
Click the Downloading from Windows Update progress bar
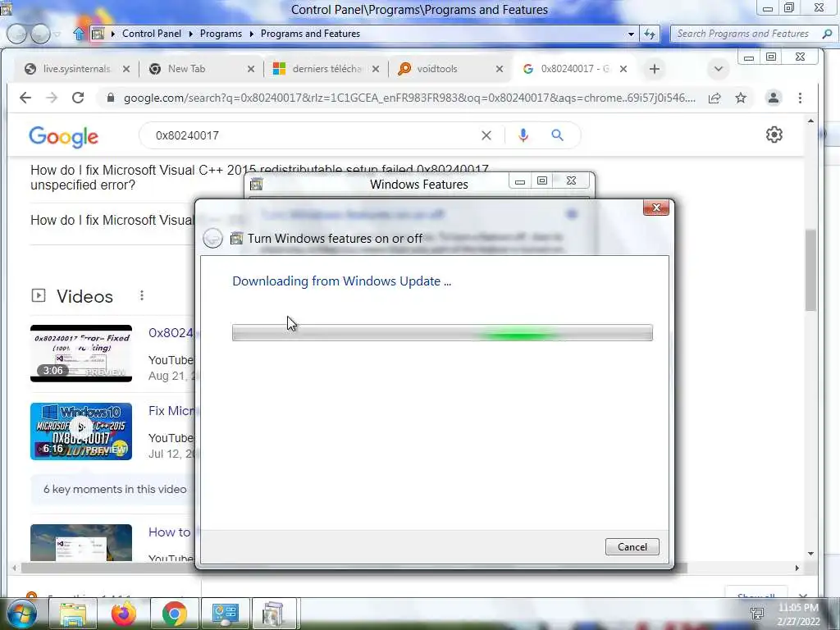pyautogui.click(x=442, y=333)
